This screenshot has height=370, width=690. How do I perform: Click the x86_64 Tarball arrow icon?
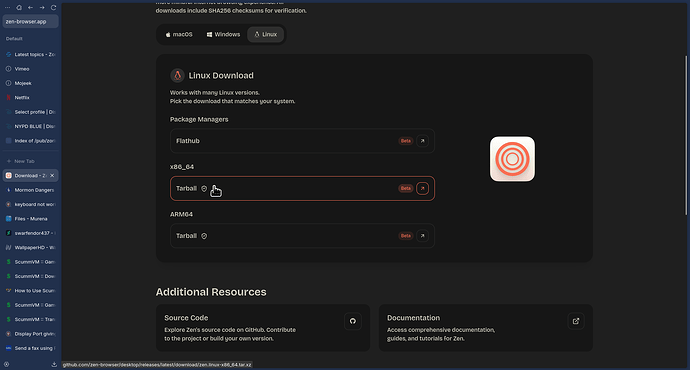click(x=422, y=188)
